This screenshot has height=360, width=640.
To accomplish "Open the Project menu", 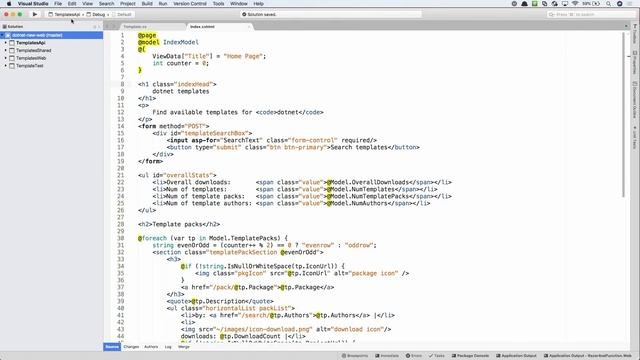I will 128,3.
